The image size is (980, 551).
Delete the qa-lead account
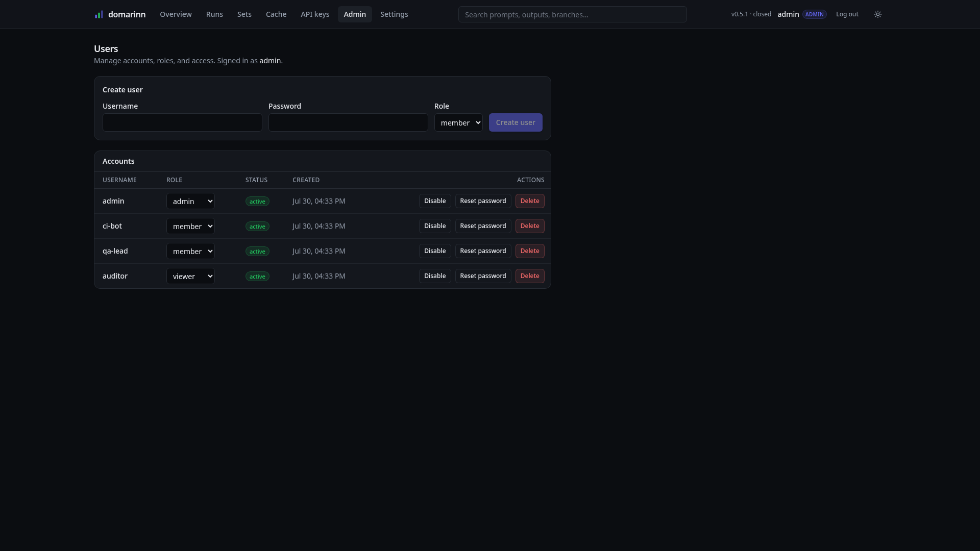(x=530, y=251)
